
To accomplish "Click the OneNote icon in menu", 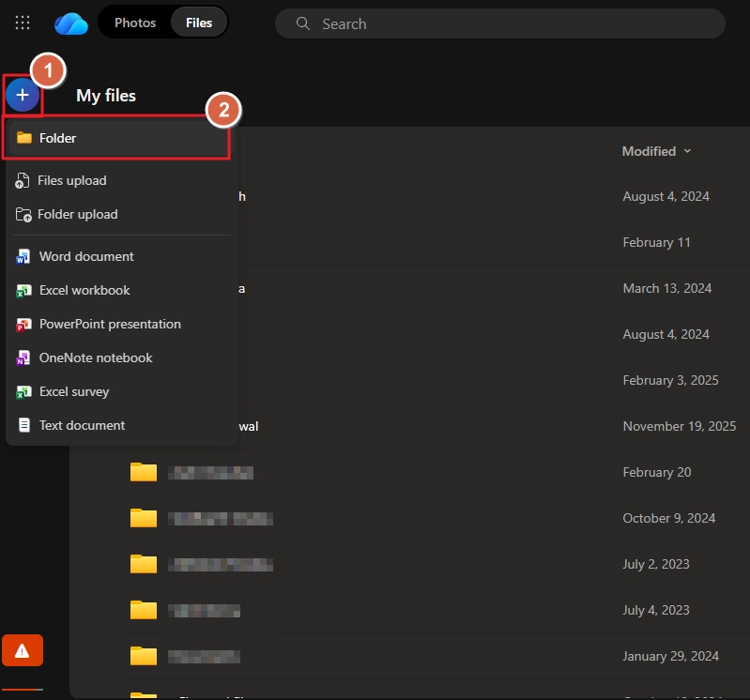I will click(23, 358).
